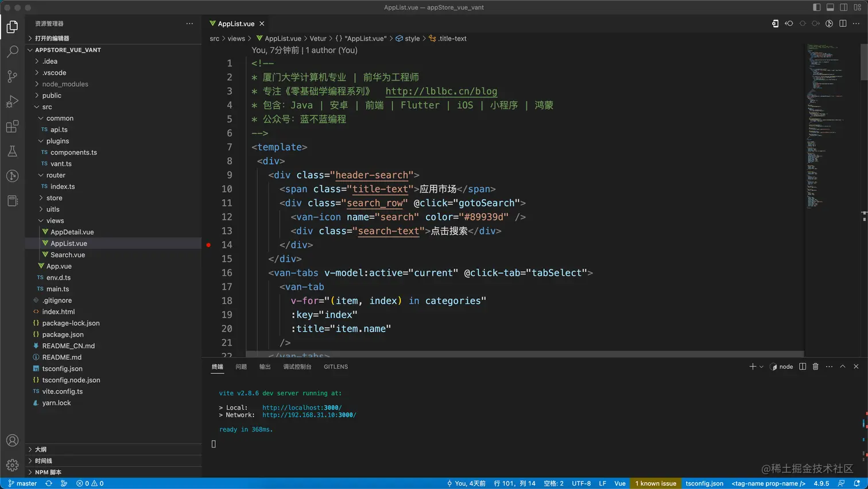This screenshot has width=868, height=489.
Task: Click the master branch status bar button
Action: point(22,483)
